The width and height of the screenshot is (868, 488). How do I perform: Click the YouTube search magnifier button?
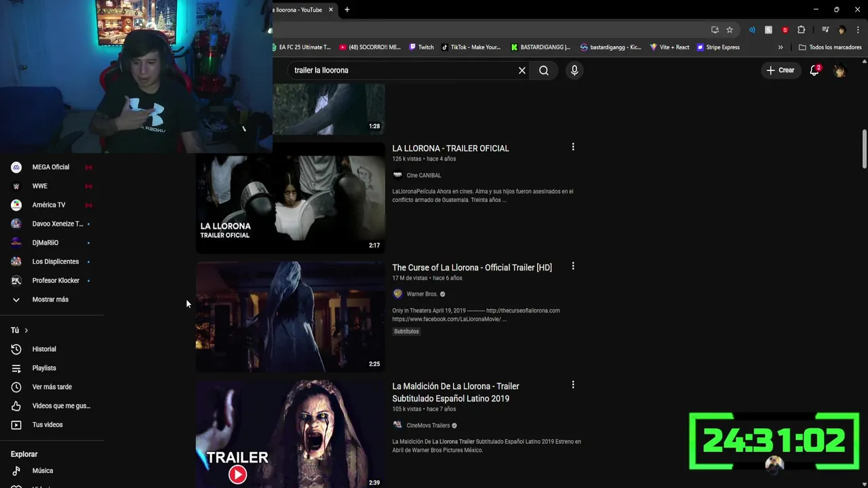[x=544, y=70]
